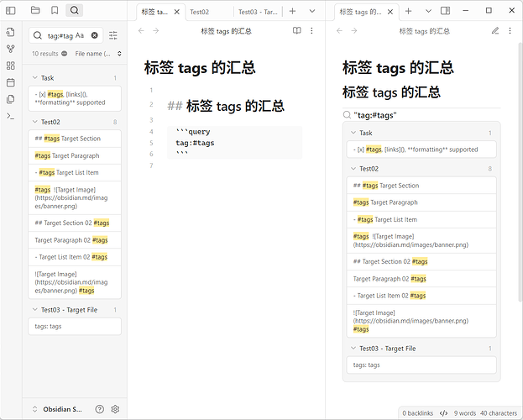Open embedded result '## #tags Target Section'
Image resolution: width=523 pixels, height=420 pixels.
coord(421,186)
